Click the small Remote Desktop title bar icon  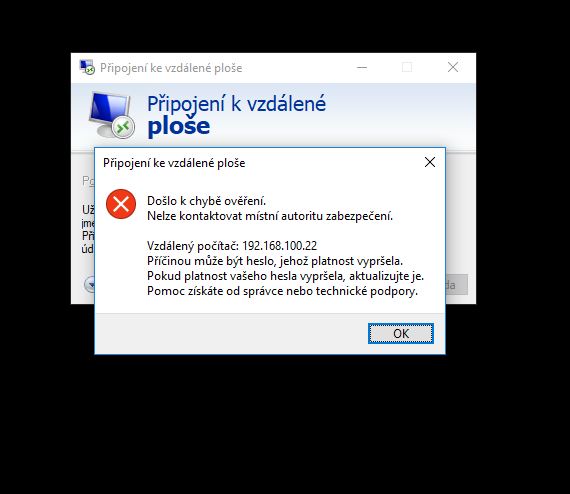pos(87,67)
